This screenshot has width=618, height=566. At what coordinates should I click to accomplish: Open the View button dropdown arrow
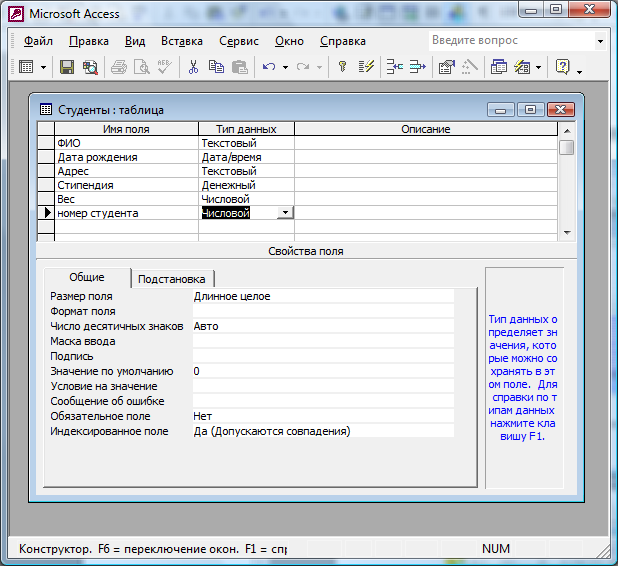click(43, 67)
